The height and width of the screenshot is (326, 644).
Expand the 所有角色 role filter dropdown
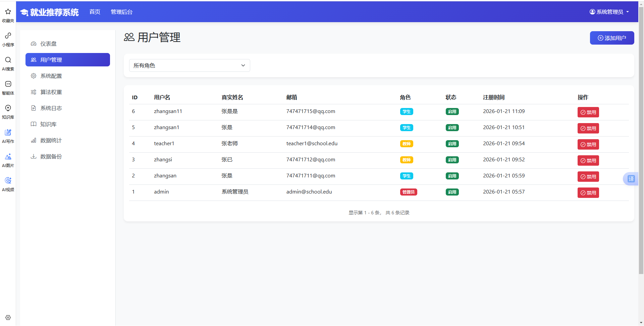click(x=190, y=65)
